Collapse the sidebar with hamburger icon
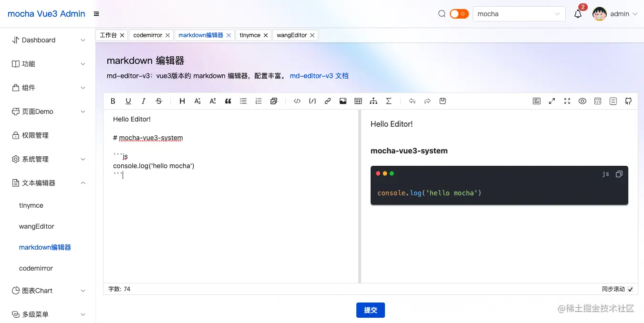This screenshot has width=644, height=323. (96, 14)
